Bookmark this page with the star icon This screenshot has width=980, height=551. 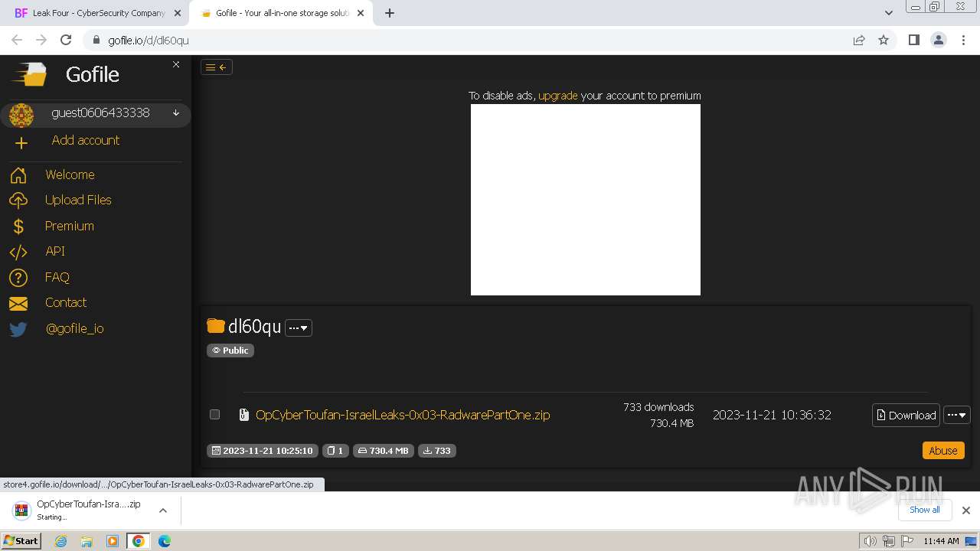coord(884,40)
